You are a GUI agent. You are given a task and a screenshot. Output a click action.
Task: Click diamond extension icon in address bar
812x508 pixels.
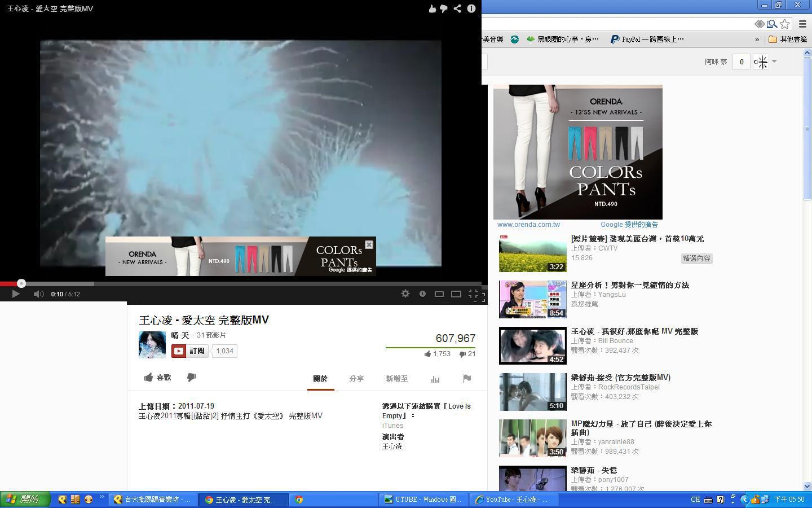tap(760, 24)
